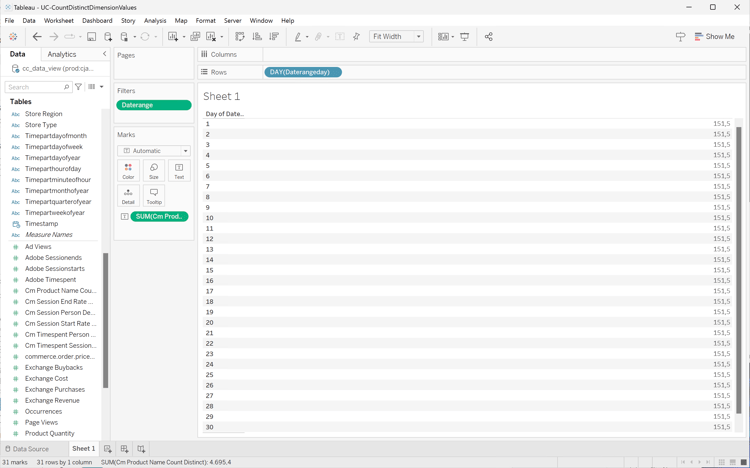The width and height of the screenshot is (750, 468).
Task: Show or hide cards icon
Action: click(443, 37)
